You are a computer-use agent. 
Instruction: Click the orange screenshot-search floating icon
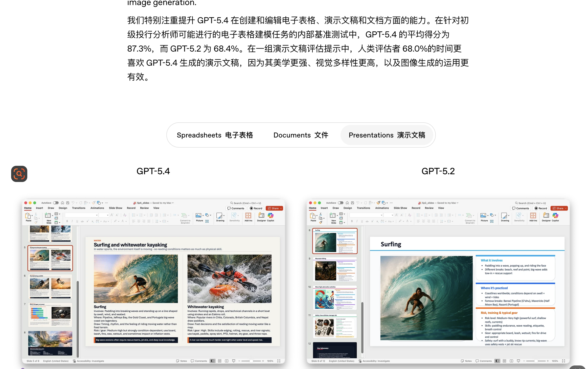click(x=19, y=174)
